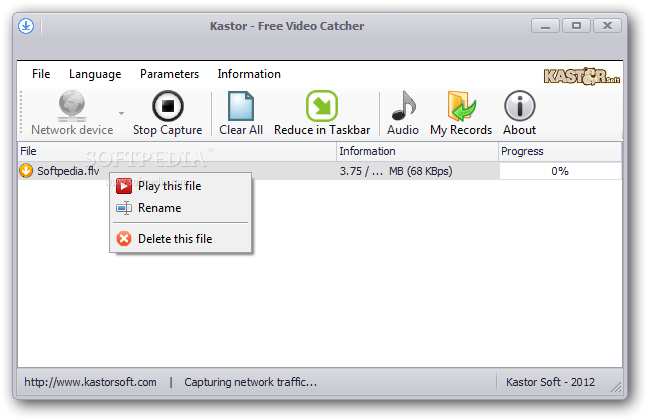Click the Stop Capture button
This screenshot has height=420, width=648.
167,113
